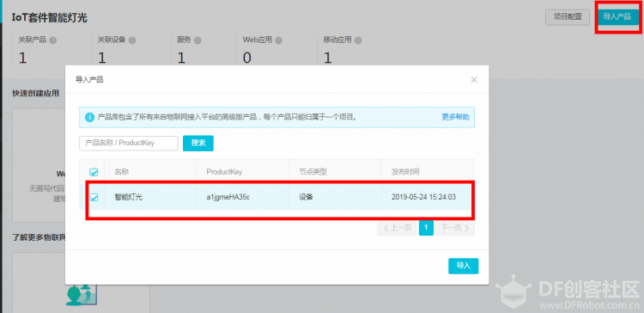Image resolution: width=644 pixels, height=313 pixels.
Task: Click the 导入产品 button
Action: (617, 17)
